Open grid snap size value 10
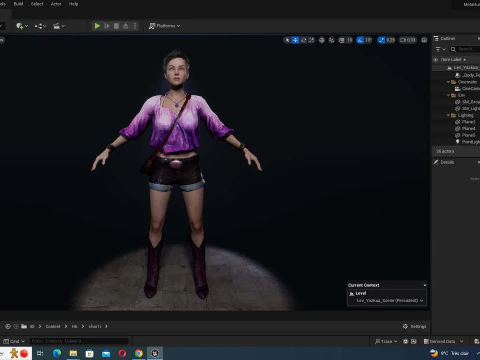 point(349,40)
